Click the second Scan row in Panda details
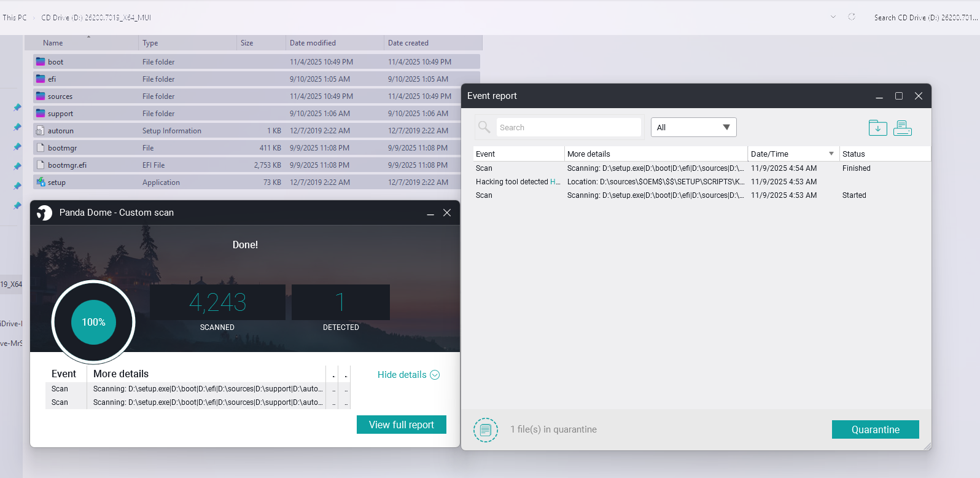This screenshot has height=478, width=980. pos(197,402)
